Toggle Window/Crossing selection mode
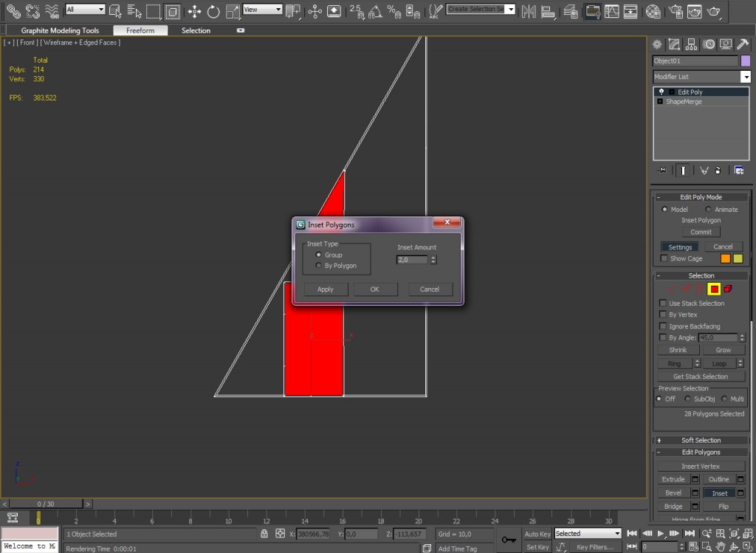 172,10
